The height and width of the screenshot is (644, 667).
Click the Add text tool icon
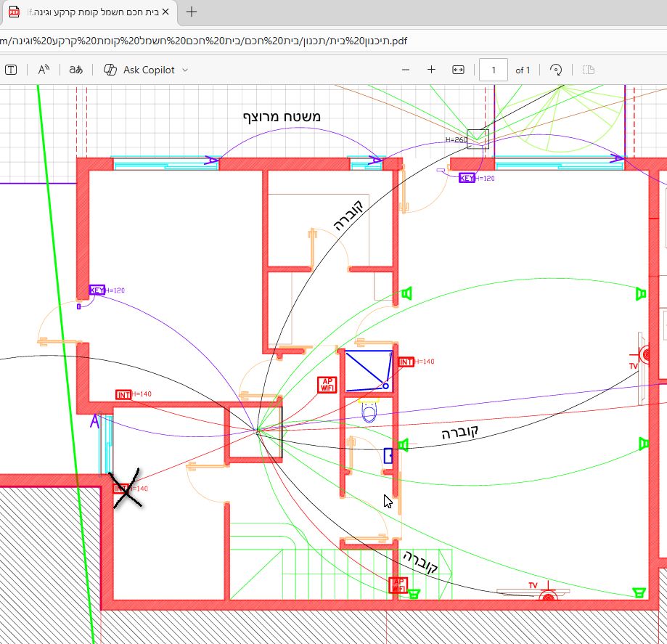pos(11,70)
